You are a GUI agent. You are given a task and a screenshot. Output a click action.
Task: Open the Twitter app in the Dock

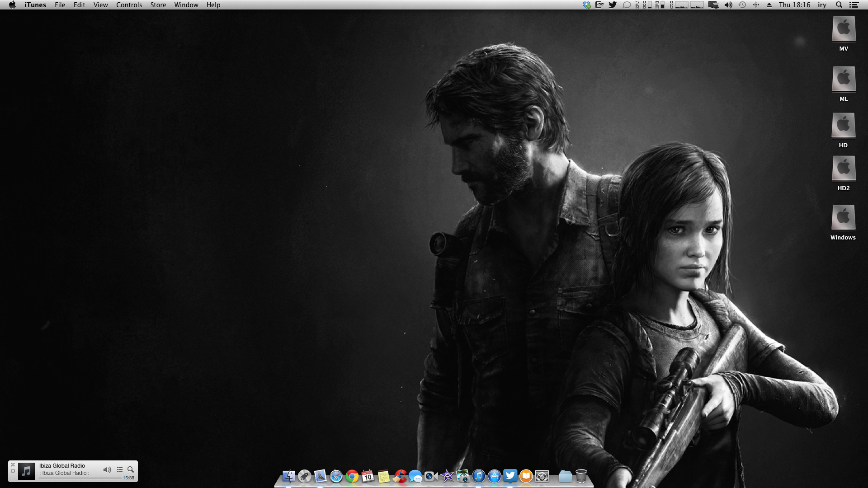pos(510,476)
